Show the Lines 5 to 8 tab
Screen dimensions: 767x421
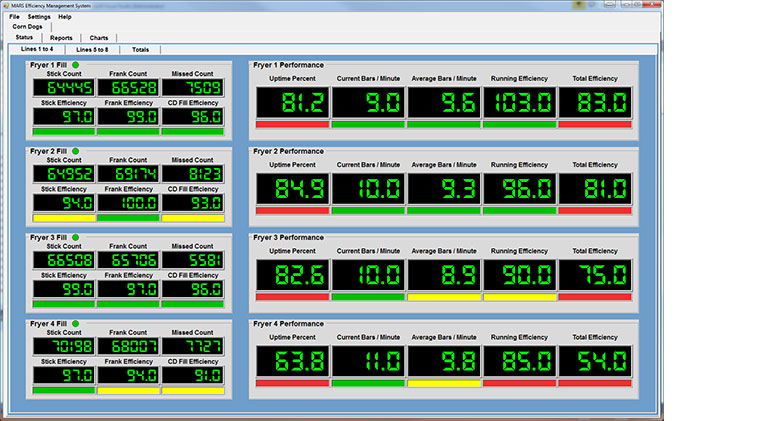[x=93, y=49]
